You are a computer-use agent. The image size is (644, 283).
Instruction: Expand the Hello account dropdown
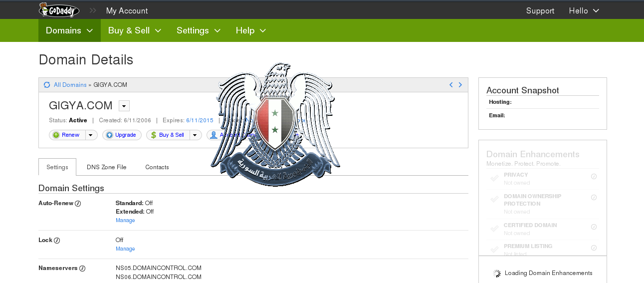point(584,10)
